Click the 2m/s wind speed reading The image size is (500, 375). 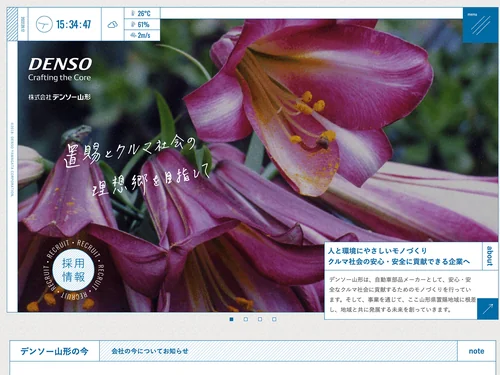tap(144, 35)
